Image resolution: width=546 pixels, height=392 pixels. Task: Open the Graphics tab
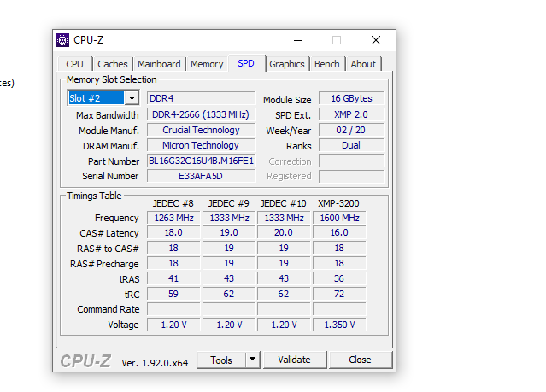pos(287,64)
